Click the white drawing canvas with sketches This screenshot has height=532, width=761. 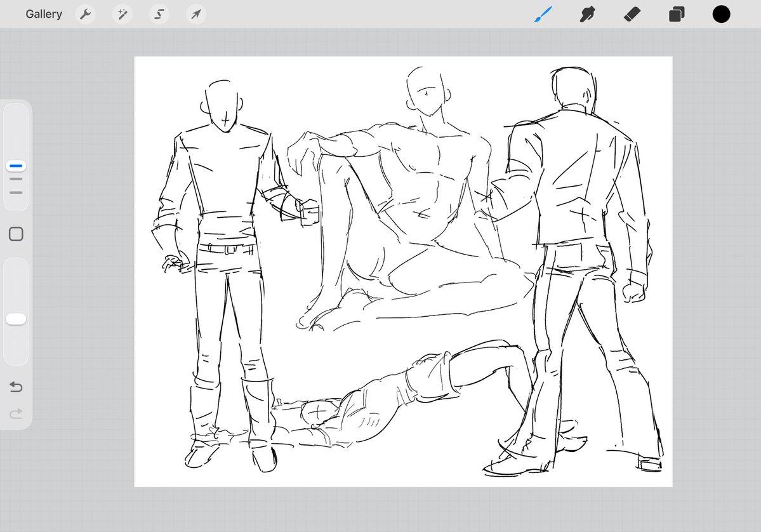403,271
